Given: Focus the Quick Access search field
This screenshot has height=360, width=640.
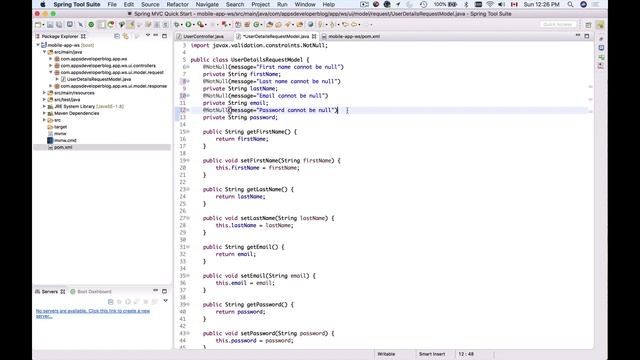Looking at the screenshot, I should coord(558,24).
